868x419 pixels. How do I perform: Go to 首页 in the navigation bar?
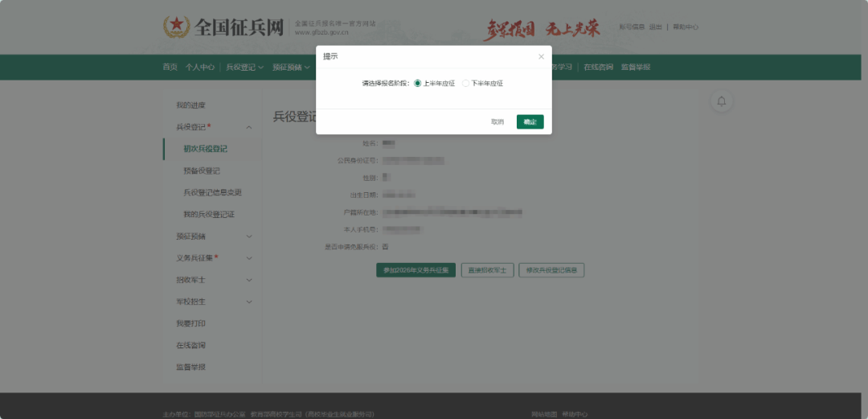pos(170,67)
